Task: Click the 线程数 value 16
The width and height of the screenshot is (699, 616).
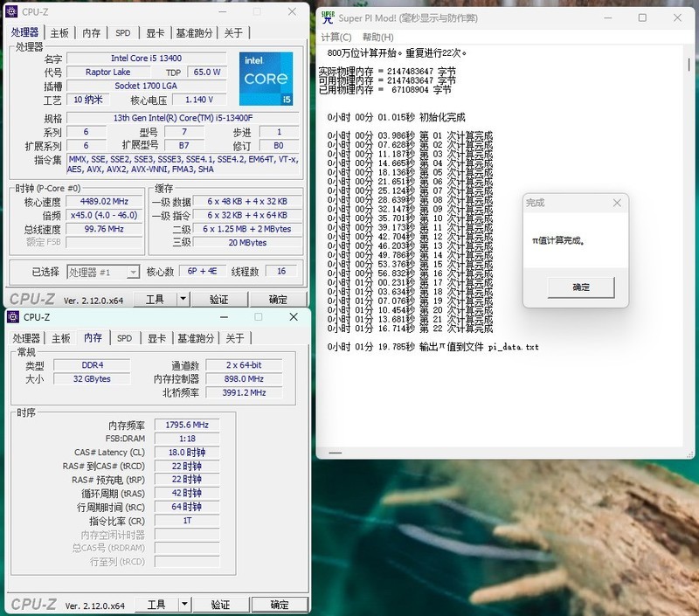Action: point(281,272)
